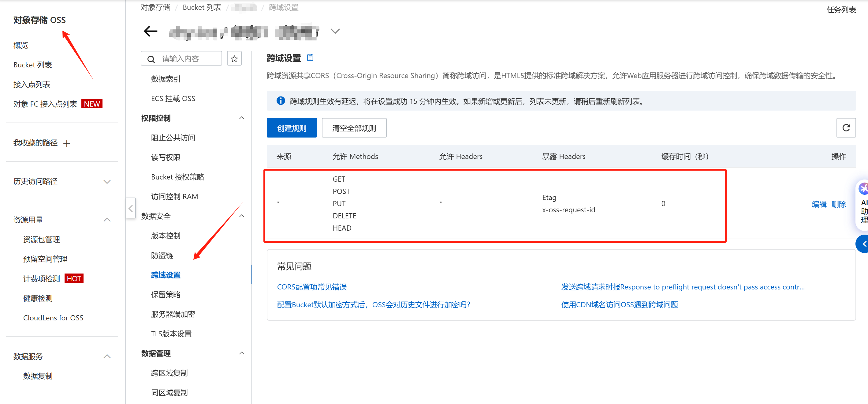Viewport: 868px width, 404px height.
Task: Click the 对象存储 breadcrumb
Action: (155, 7)
